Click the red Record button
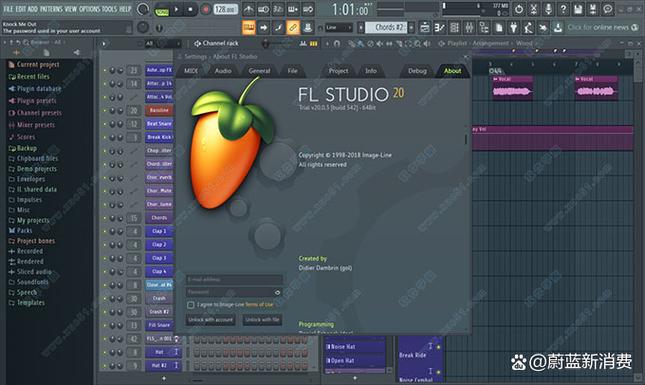Screen dimensions: 645x385 click(x=206, y=9)
